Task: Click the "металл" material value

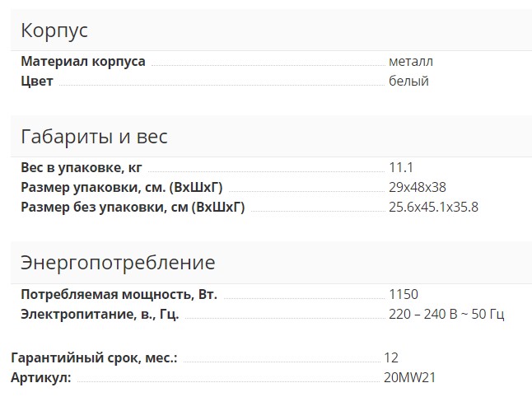Action: tap(411, 62)
